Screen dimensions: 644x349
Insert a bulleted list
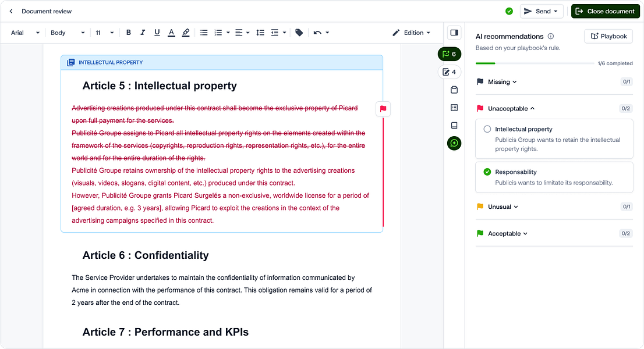[204, 33]
